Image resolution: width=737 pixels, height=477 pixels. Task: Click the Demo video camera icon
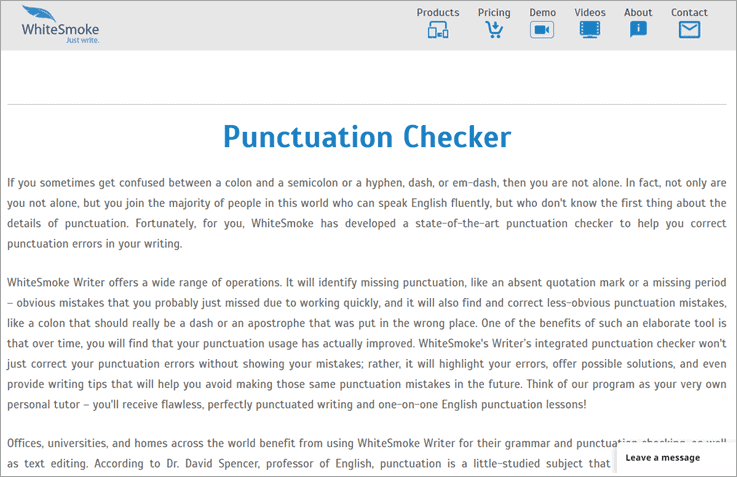click(542, 30)
